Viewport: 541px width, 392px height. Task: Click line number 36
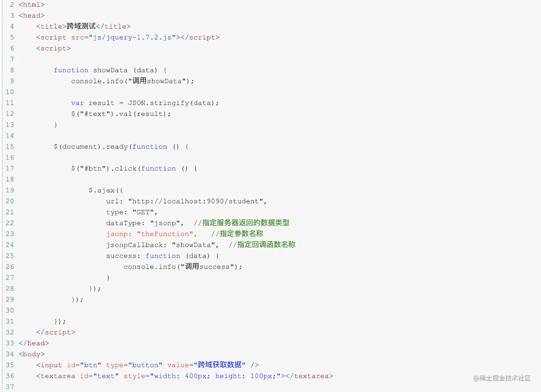[10, 376]
